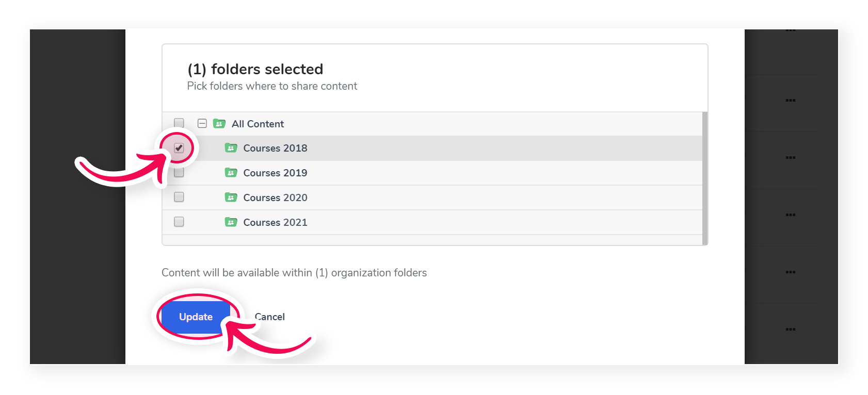Open the three-dot menu beside the organization folders text

coord(790,272)
